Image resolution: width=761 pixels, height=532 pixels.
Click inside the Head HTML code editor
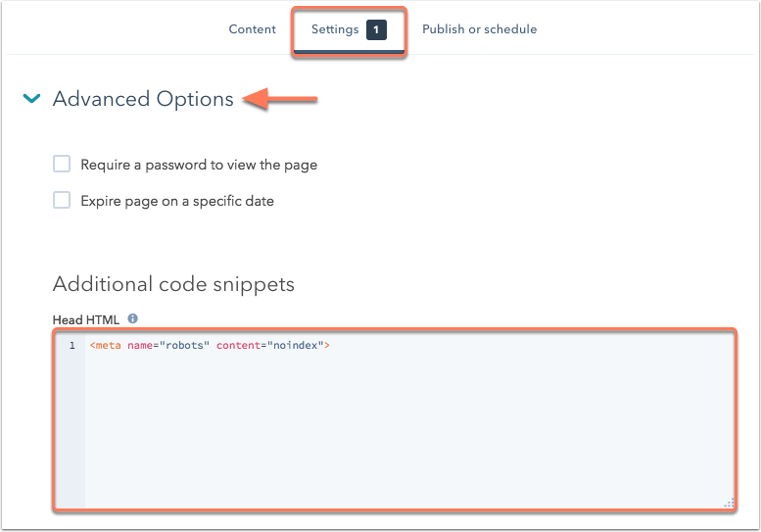point(395,420)
